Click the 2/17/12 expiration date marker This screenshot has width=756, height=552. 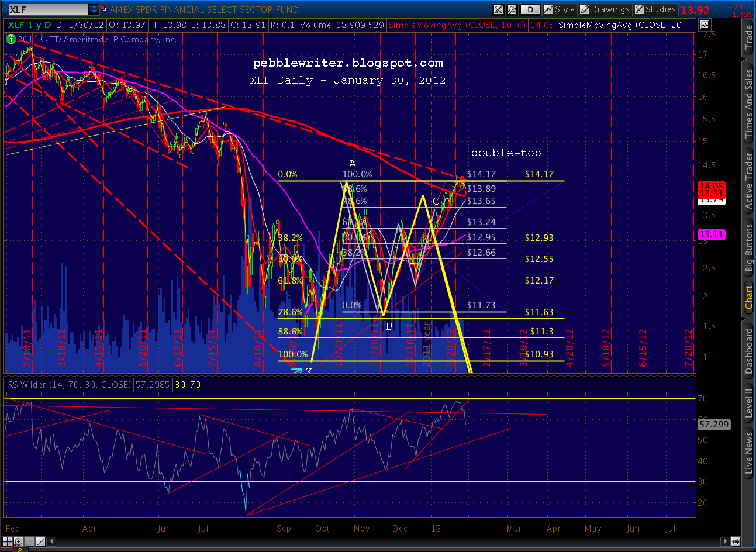tap(486, 348)
